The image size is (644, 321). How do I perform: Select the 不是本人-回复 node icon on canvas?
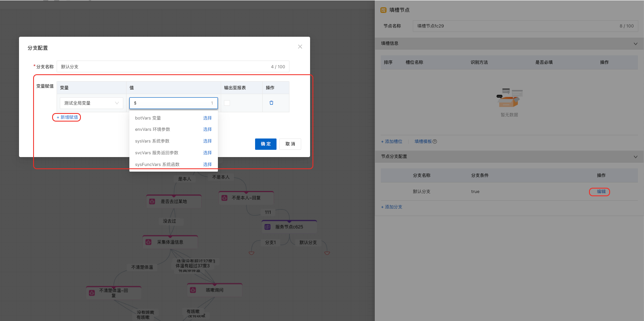[224, 198]
